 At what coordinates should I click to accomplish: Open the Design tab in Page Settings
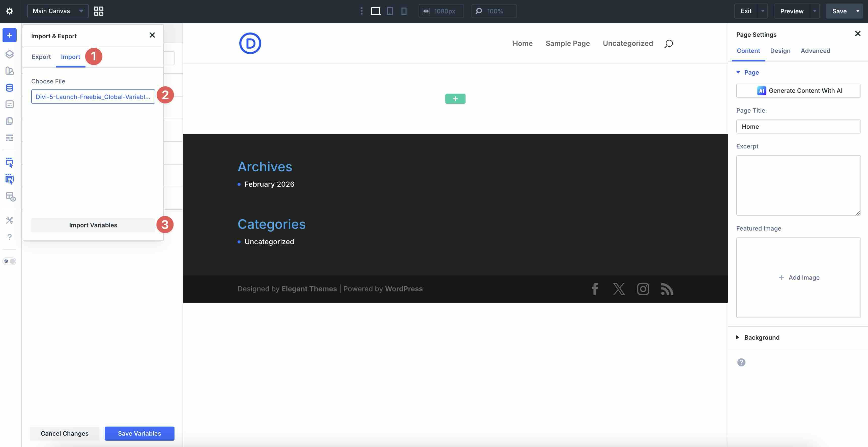pyautogui.click(x=780, y=51)
